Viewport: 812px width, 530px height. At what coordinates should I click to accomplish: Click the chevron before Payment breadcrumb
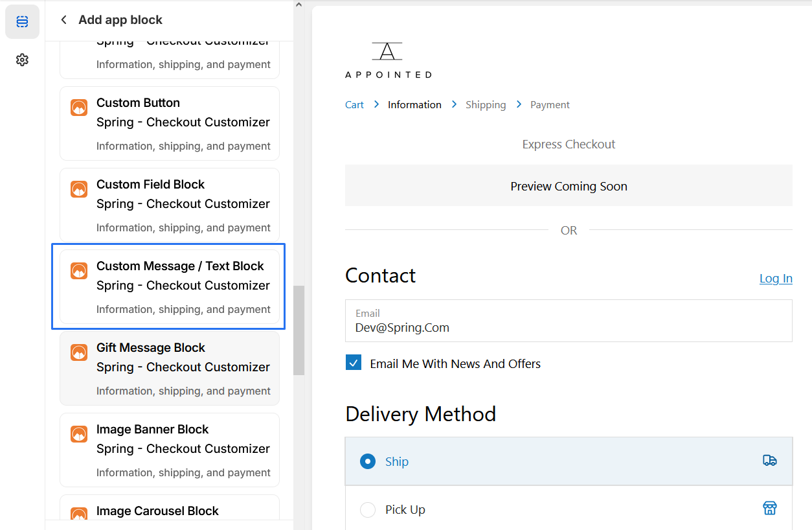click(519, 104)
